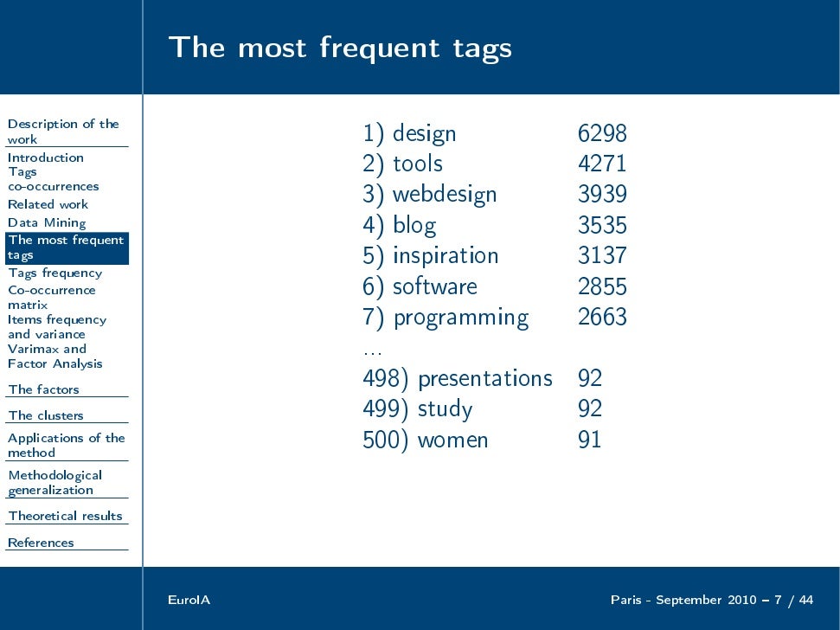
Task: Open 'Description of the work' sidebar section
Action: (63, 132)
